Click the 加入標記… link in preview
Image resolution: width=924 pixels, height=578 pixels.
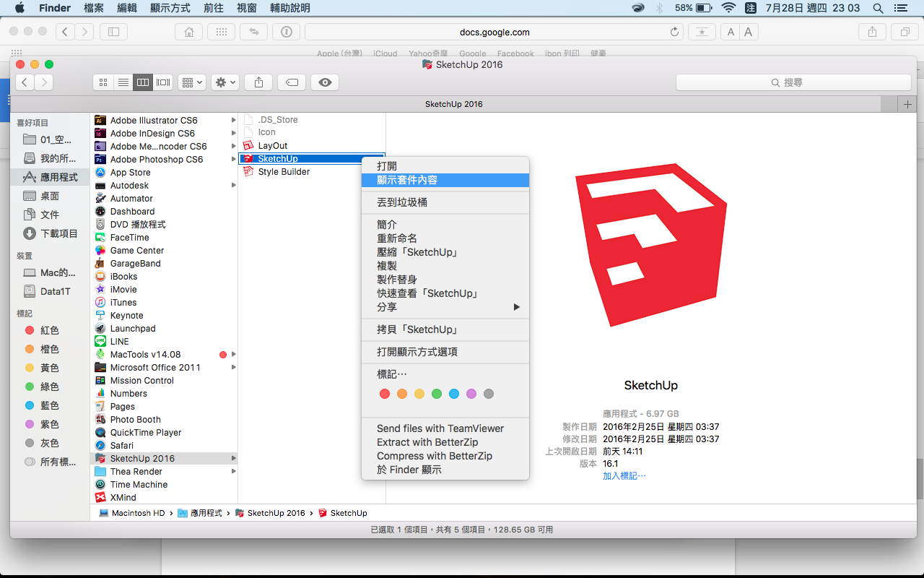[624, 476]
